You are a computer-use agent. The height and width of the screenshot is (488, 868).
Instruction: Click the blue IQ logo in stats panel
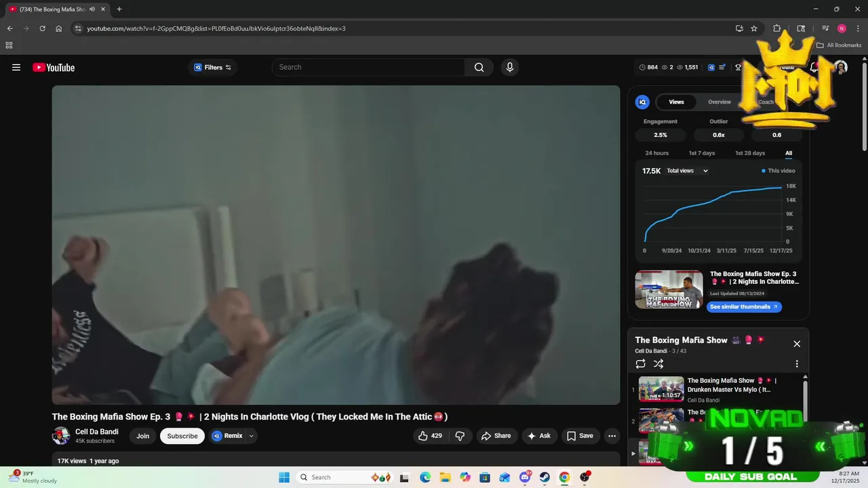642,102
